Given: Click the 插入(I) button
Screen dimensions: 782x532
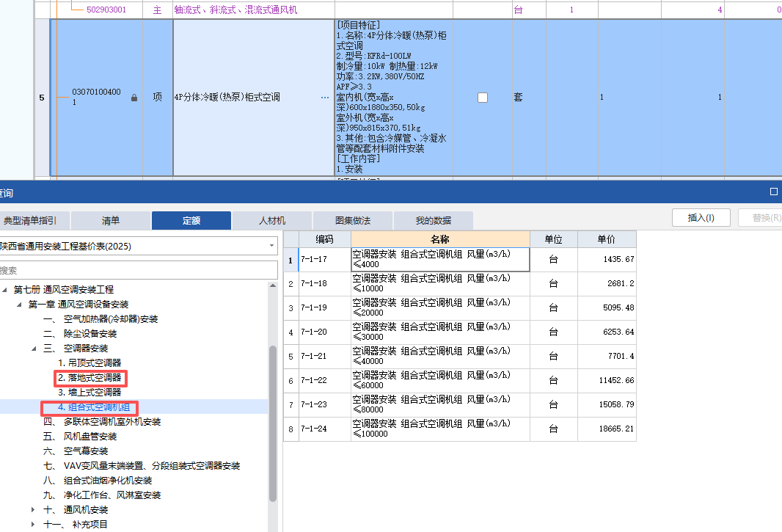Looking at the screenshot, I should point(700,217).
